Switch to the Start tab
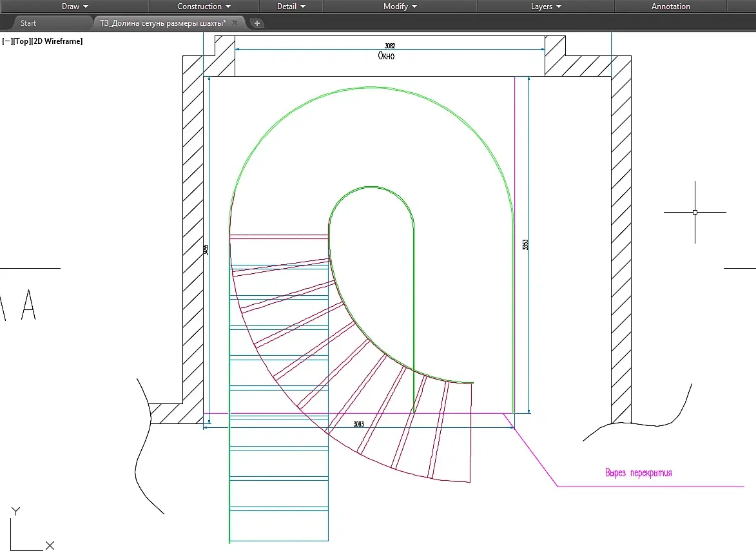 click(28, 23)
